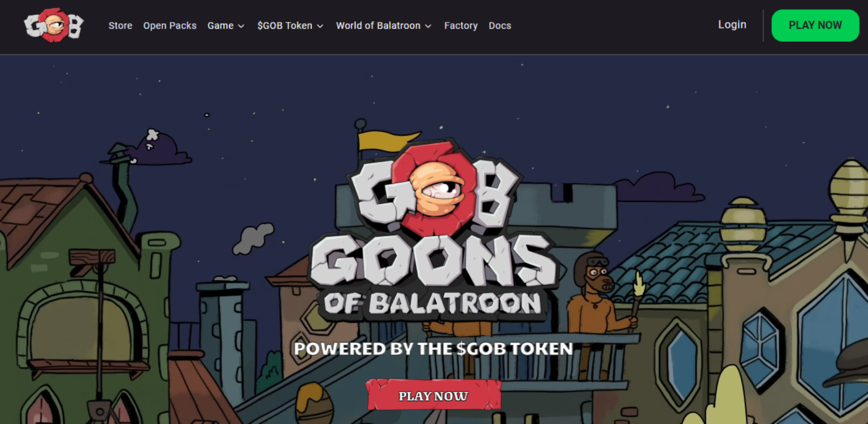Click the pirate skull cloud
The image size is (868, 424).
pos(149,148)
